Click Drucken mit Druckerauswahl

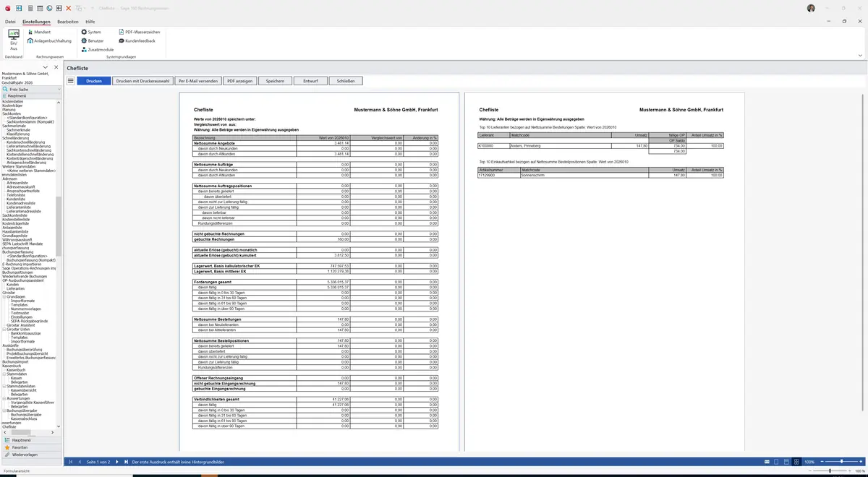pyautogui.click(x=143, y=81)
